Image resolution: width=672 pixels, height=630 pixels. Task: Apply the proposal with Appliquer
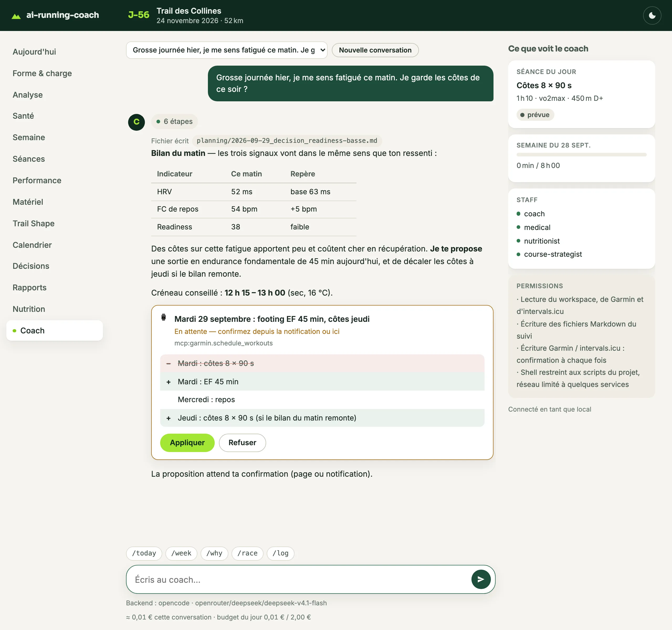pyautogui.click(x=187, y=443)
